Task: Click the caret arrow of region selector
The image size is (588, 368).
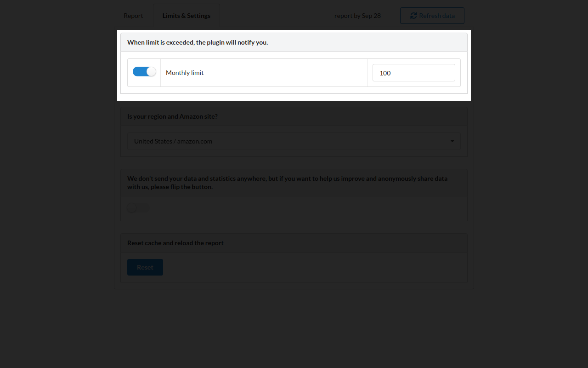Action: [x=452, y=141]
